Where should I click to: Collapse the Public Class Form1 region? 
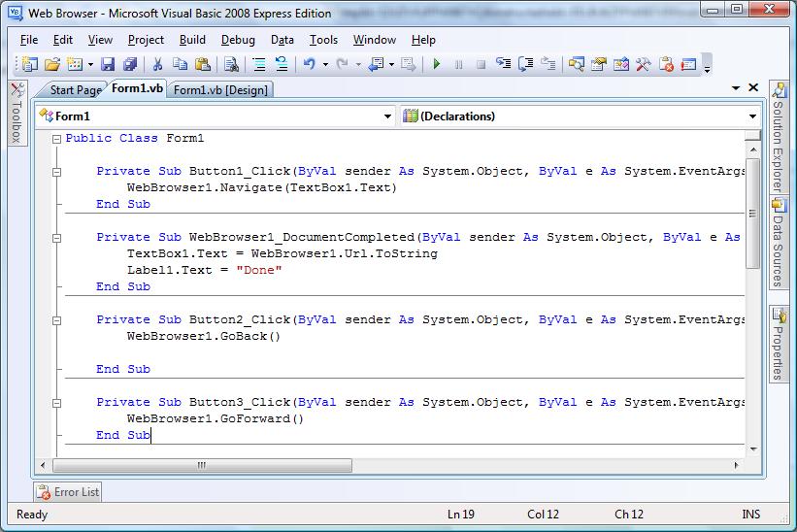[x=57, y=139]
